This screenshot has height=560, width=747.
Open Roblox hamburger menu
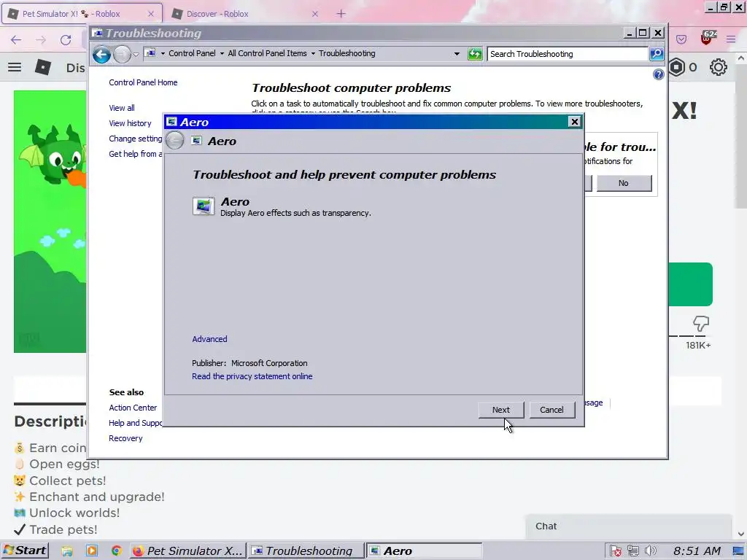(15, 67)
